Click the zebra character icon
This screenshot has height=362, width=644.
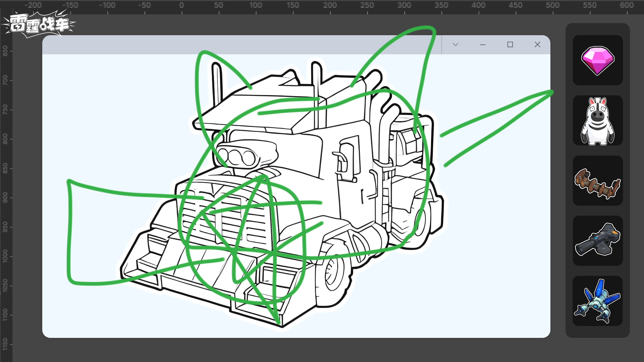point(597,121)
